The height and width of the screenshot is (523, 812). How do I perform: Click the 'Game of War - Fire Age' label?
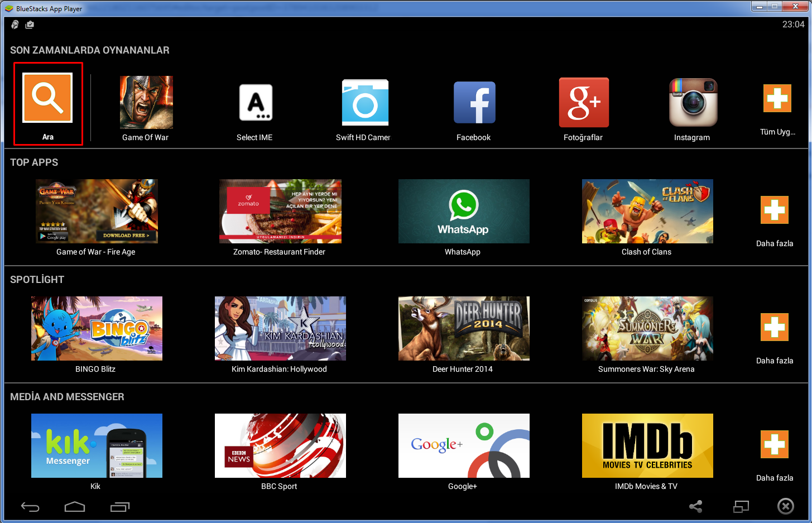(x=96, y=252)
